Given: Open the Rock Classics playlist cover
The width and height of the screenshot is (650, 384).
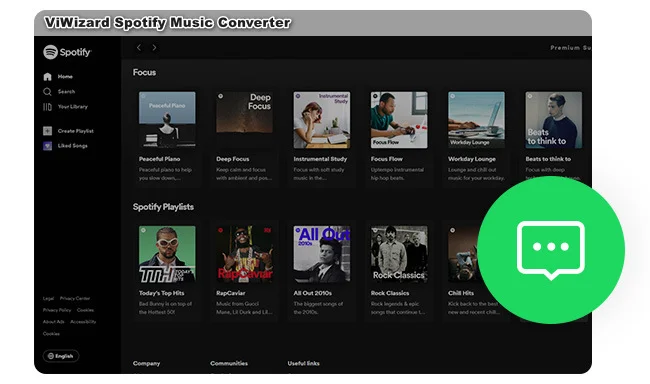Looking at the screenshot, I should pyautogui.click(x=399, y=254).
